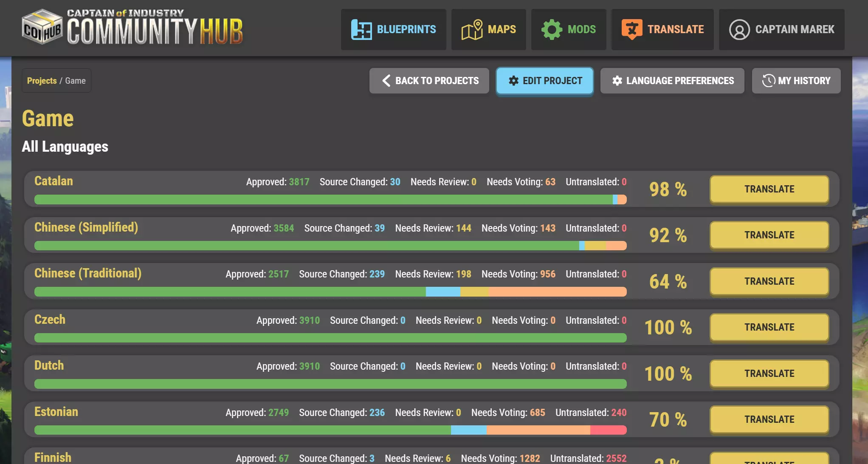Click the COI Hub box logo

pyautogui.click(x=42, y=28)
